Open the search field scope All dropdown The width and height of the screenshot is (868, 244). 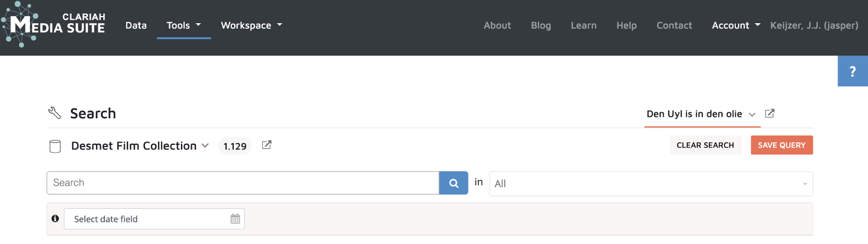pyautogui.click(x=650, y=184)
